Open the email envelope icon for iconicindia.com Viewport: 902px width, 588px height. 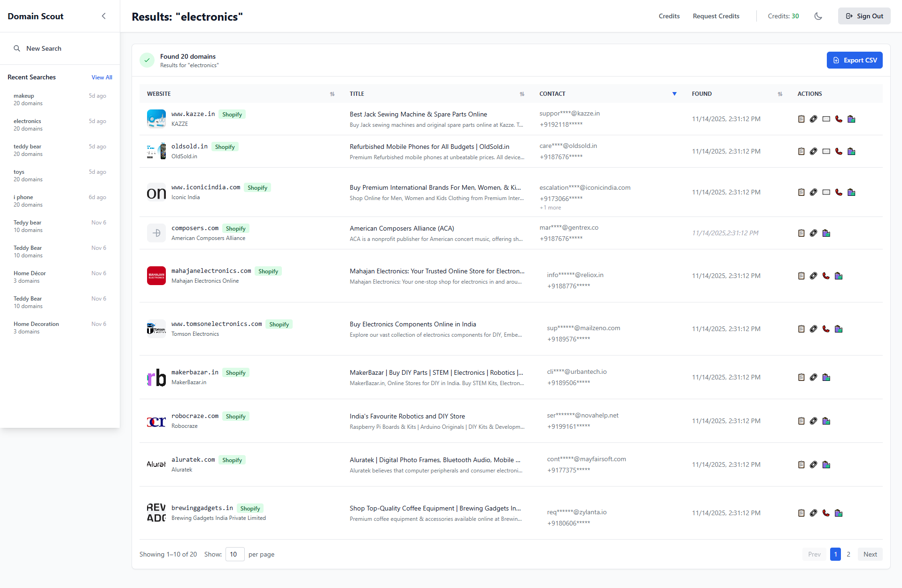(826, 192)
